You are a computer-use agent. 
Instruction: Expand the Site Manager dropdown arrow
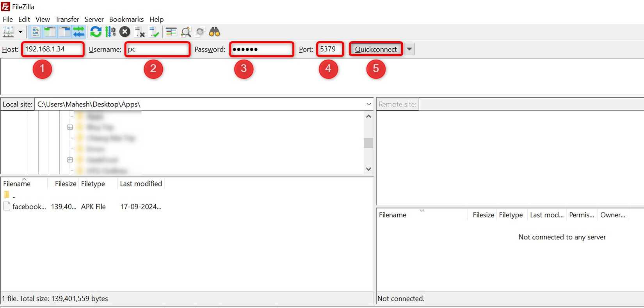[x=20, y=32]
